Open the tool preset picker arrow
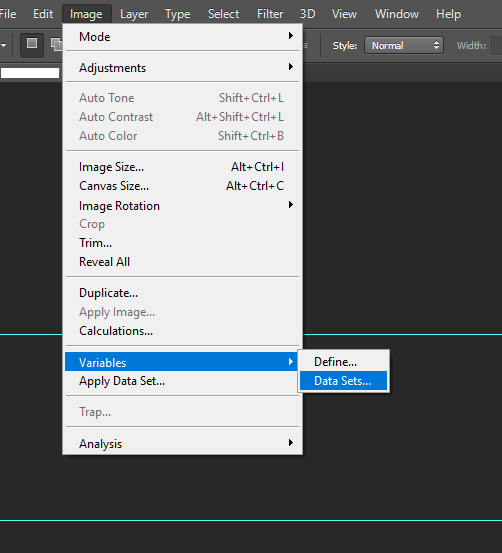This screenshot has height=553, width=502. 4,45
